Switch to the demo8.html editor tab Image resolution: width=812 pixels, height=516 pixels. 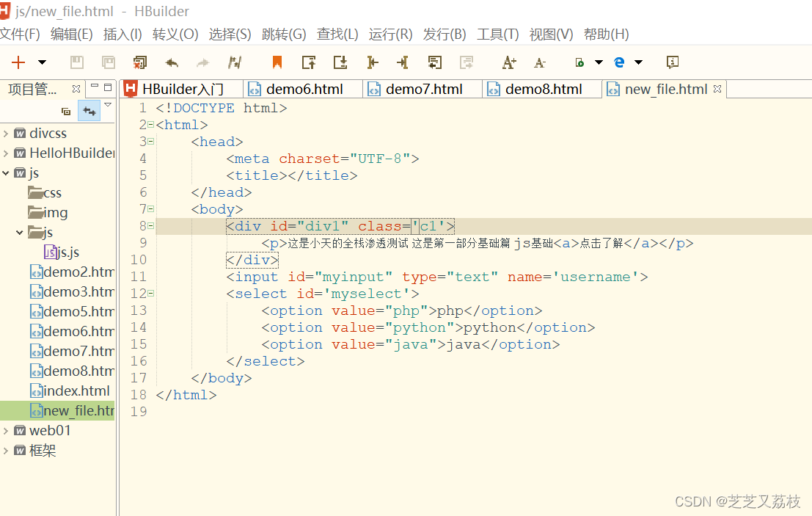(x=543, y=89)
